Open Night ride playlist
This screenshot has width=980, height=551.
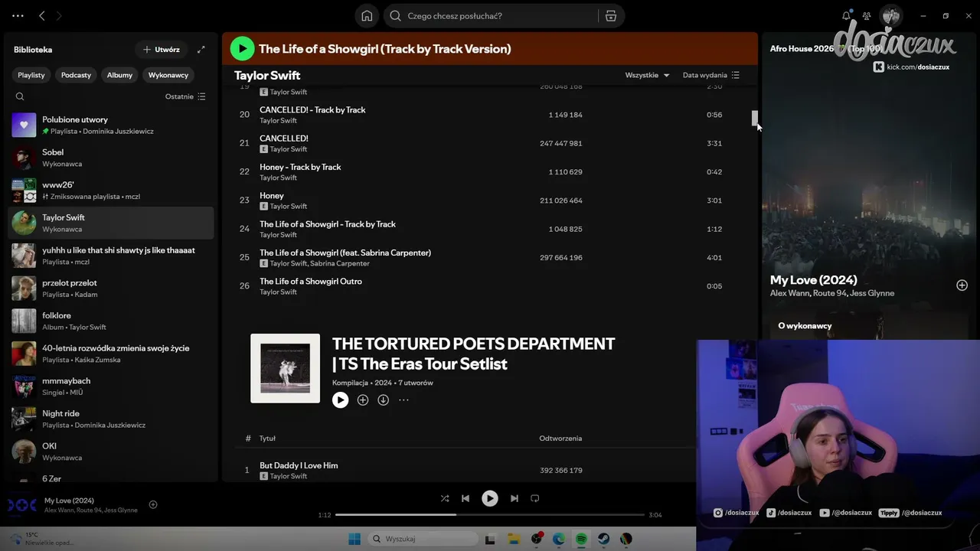(111, 419)
